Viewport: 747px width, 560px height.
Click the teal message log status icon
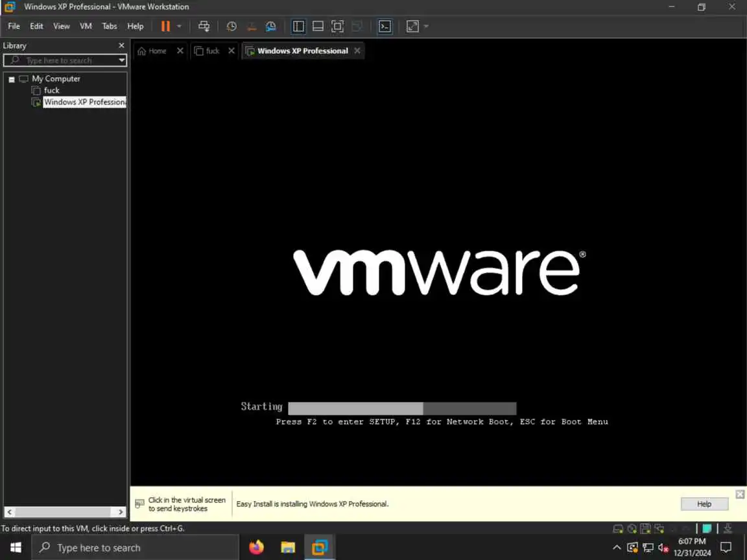click(x=707, y=529)
